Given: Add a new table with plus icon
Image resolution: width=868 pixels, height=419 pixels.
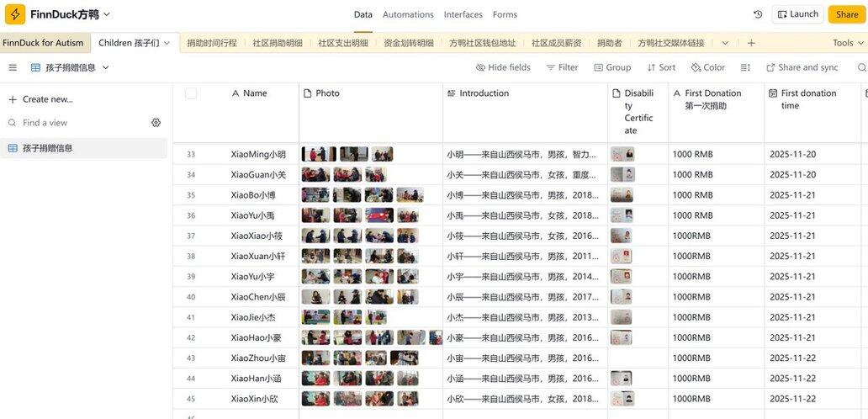Looking at the screenshot, I should coord(751,43).
